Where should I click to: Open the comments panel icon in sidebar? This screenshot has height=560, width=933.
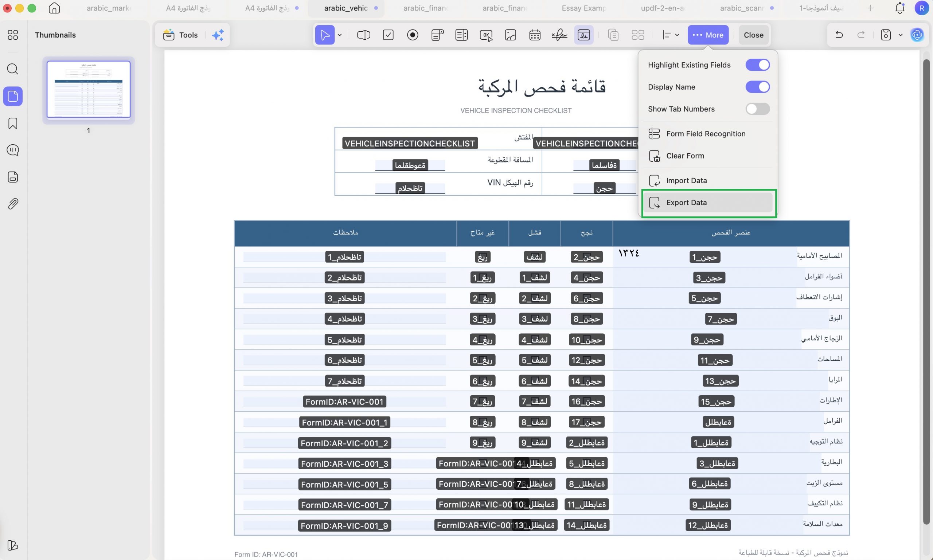pyautogui.click(x=13, y=150)
